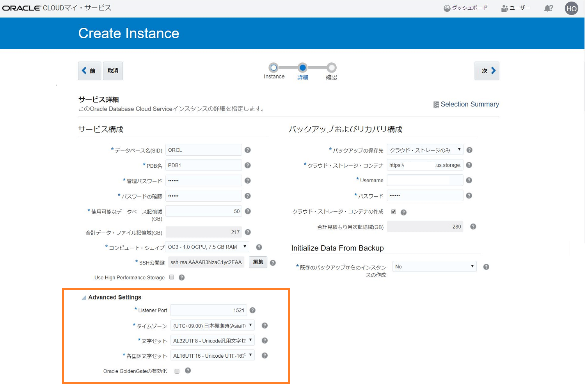586x392 pixels.
Task: Click the 取消 cancel button
Action: pyautogui.click(x=113, y=71)
